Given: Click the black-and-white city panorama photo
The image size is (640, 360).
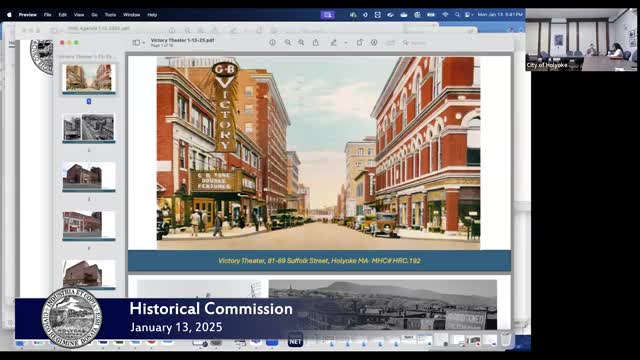Looking at the screenshot, I should tap(383, 304).
